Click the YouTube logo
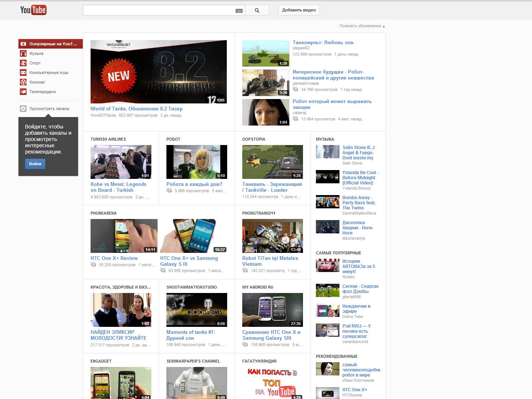The image size is (532, 399). pos(33,10)
